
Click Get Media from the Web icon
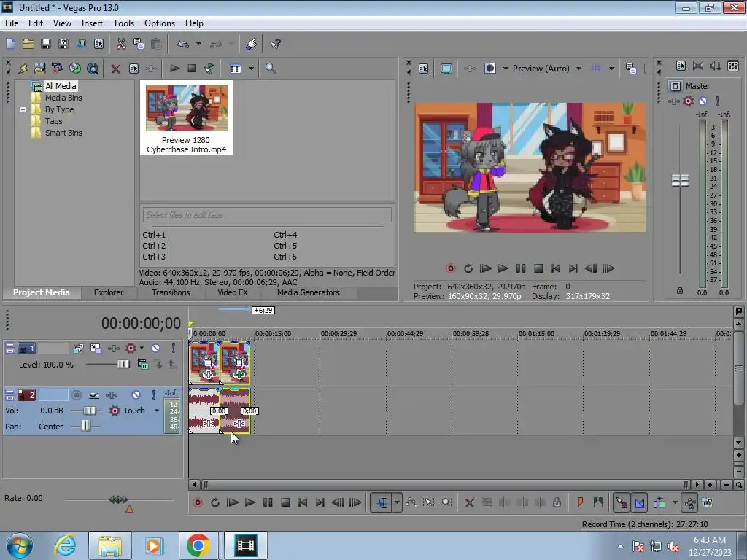[x=93, y=69]
